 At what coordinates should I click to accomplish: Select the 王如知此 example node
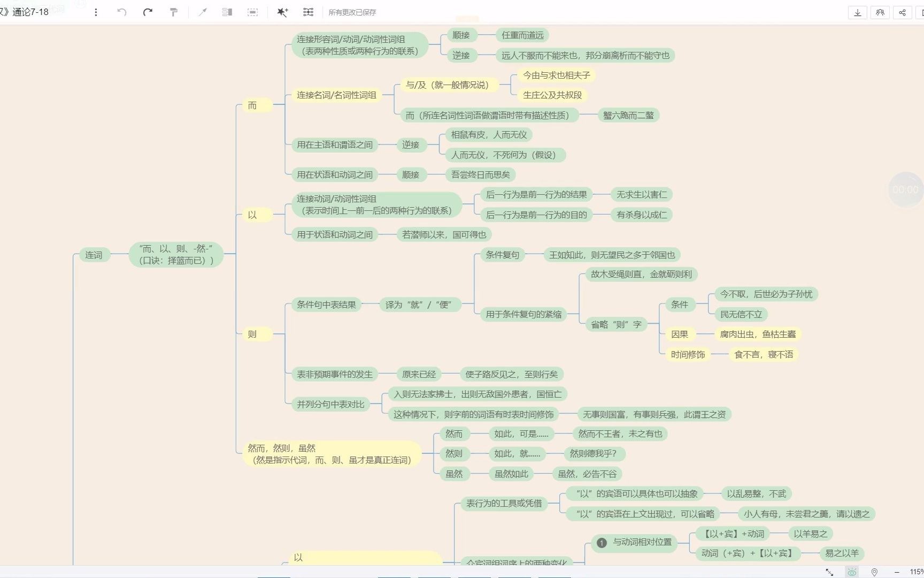pos(612,255)
